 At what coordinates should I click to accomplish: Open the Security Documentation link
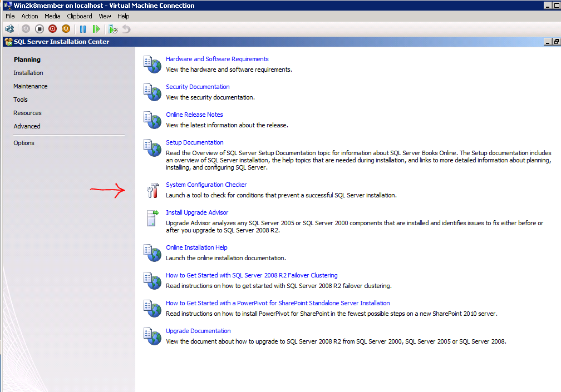click(198, 87)
